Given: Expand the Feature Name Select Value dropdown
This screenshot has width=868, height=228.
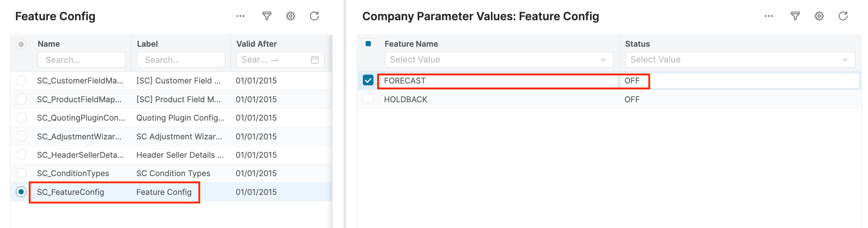Looking at the screenshot, I should coord(499,60).
